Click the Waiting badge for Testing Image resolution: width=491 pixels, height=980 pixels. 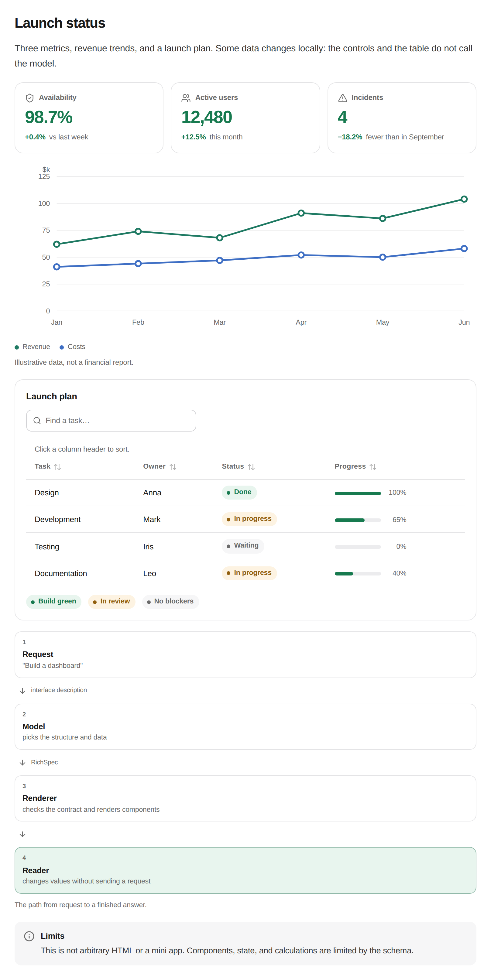(243, 546)
